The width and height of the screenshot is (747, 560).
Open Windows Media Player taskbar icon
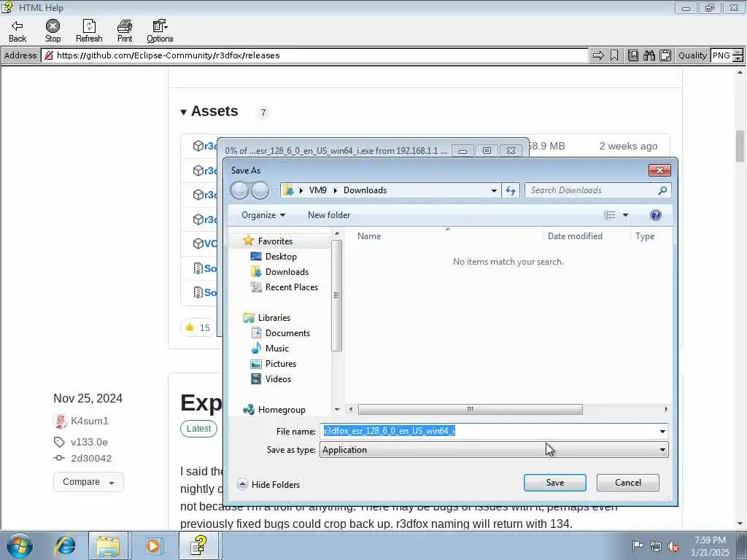click(153, 545)
